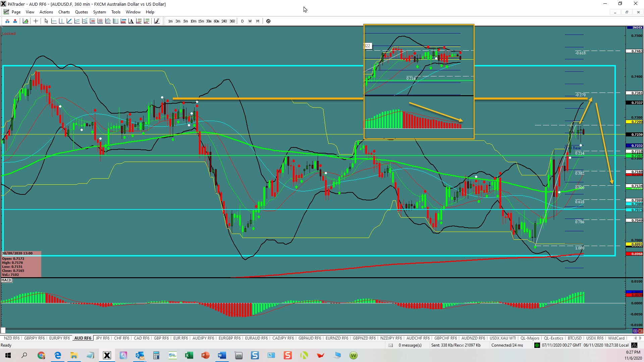Click the remove chart (red minus) toolbar icon

(7, 21)
